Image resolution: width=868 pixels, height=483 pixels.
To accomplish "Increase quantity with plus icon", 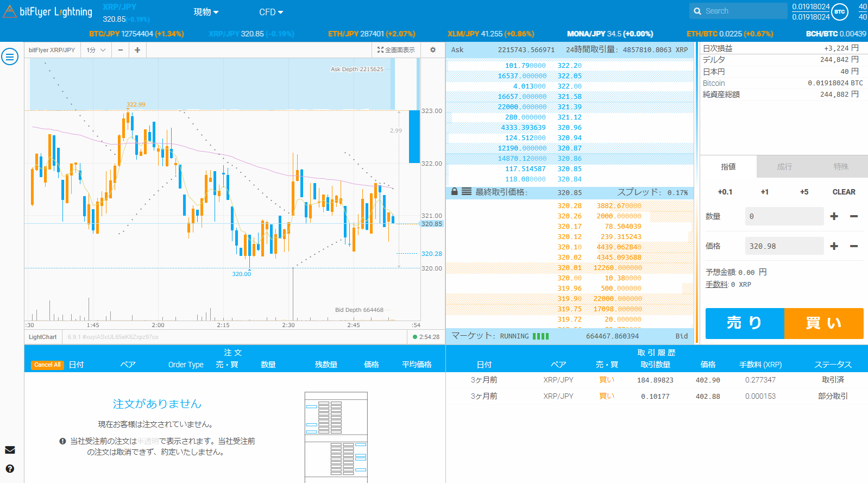I will [834, 216].
